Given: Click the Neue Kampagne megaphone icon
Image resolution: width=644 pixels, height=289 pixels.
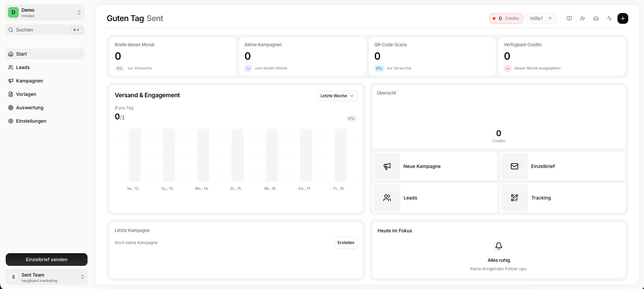Looking at the screenshot, I should (387, 166).
